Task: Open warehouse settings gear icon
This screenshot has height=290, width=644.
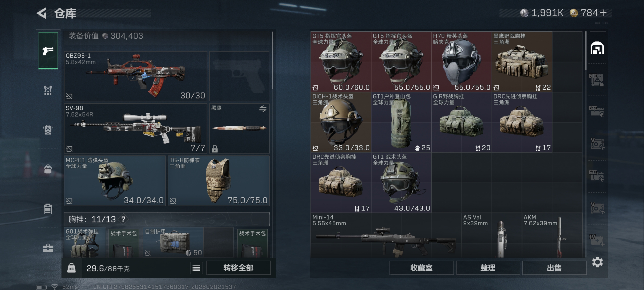Action: click(x=597, y=262)
